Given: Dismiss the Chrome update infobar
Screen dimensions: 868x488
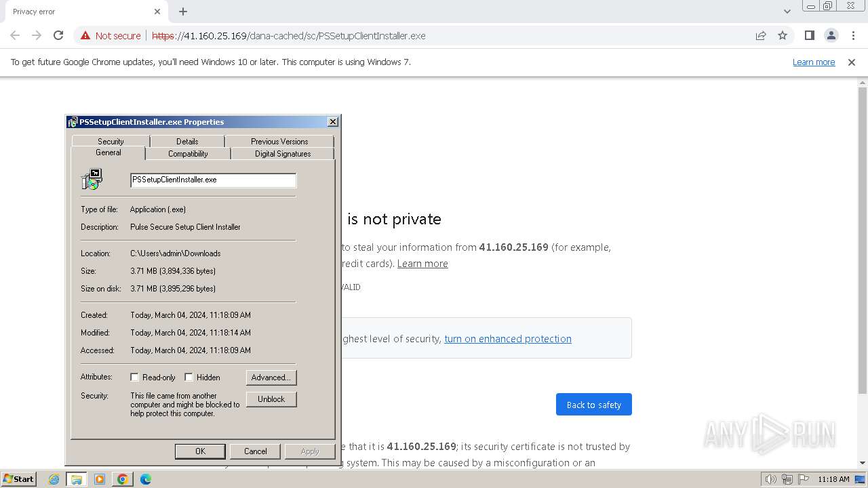Looking at the screenshot, I should (x=852, y=62).
